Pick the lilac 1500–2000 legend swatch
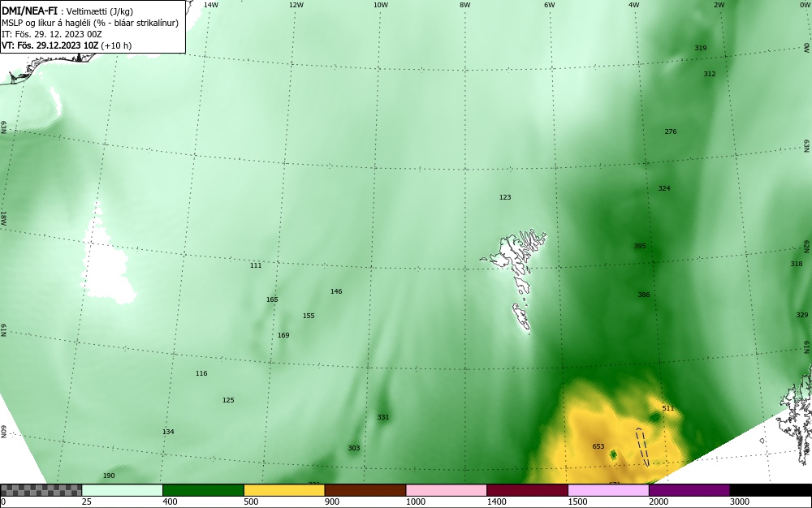Viewport: 812px width, 508px height. (x=608, y=490)
